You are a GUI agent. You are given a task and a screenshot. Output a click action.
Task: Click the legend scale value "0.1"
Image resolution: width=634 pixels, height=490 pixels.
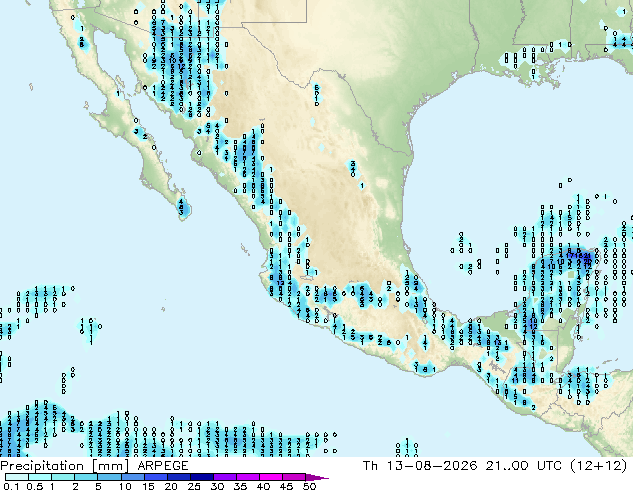[11, 486]
